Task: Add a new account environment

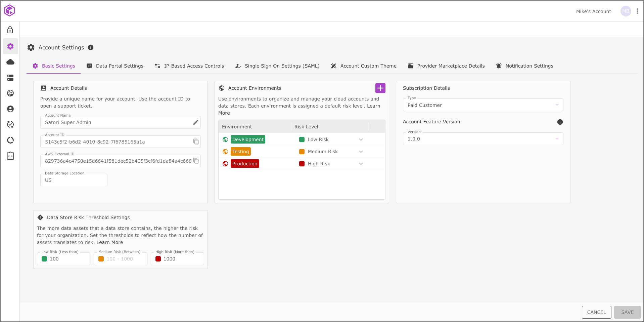Action: pos(380,88)
